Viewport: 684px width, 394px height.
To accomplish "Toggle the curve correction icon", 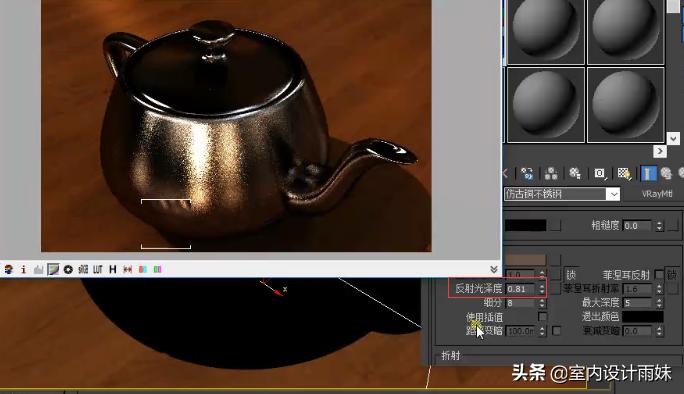I will coord(53,270).
